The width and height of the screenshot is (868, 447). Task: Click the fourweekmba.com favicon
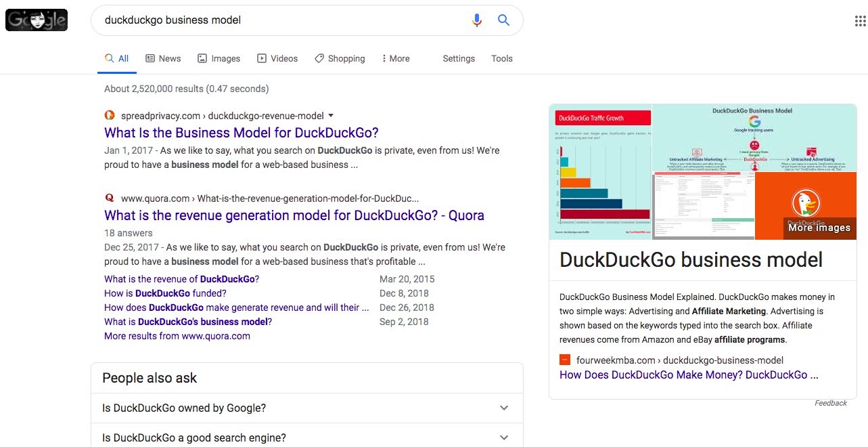tap(565, 360)
